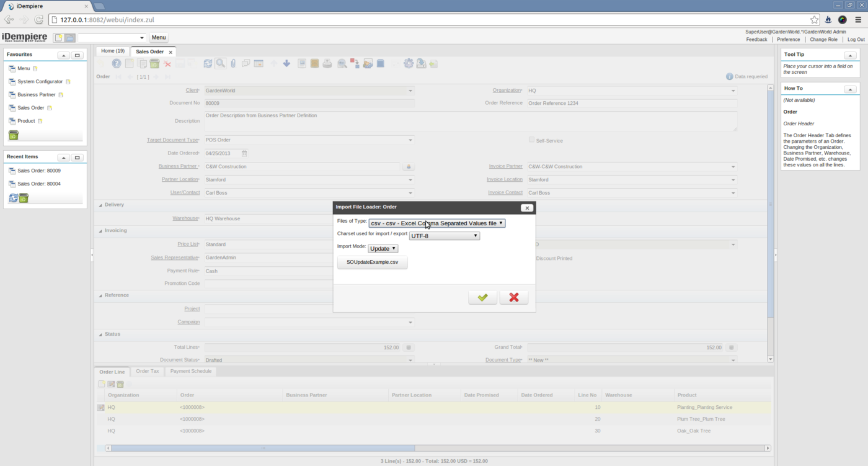Collapse the Favourites panel
The width and height of the screenshot is (868, 466).
coord(63,55)
